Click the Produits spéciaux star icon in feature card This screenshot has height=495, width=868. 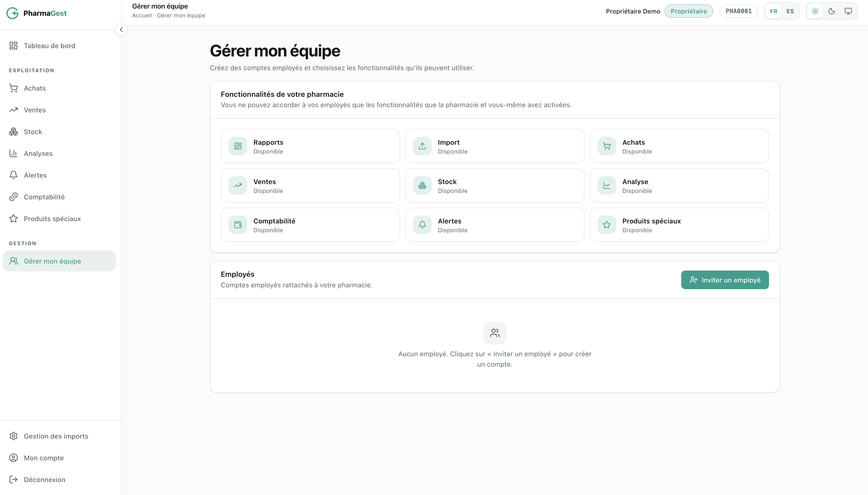[x=607, y=225]
